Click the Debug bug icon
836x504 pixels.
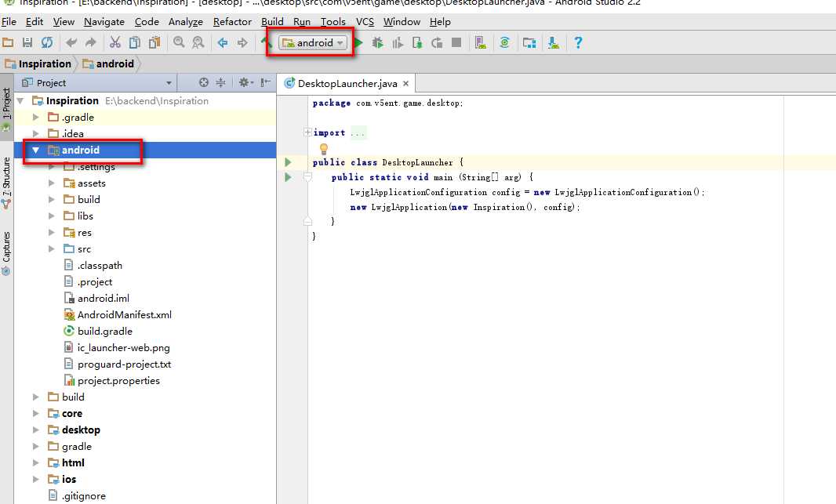pyautogui.click(x=378, y=43)
